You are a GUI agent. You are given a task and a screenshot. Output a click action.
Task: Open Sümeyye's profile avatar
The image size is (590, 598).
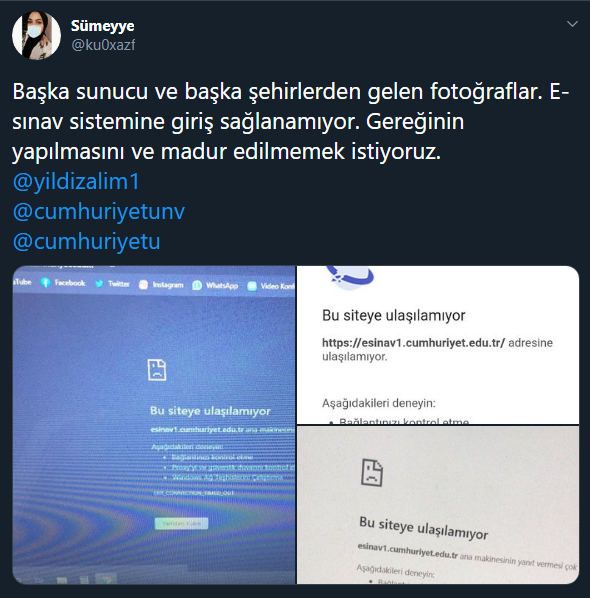(37, 35)
